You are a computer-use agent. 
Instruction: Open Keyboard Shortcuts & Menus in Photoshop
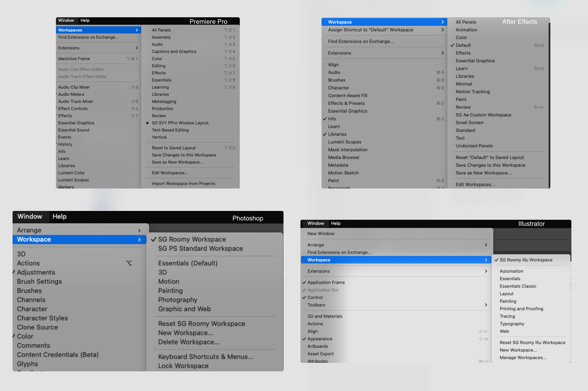[205, 356]
